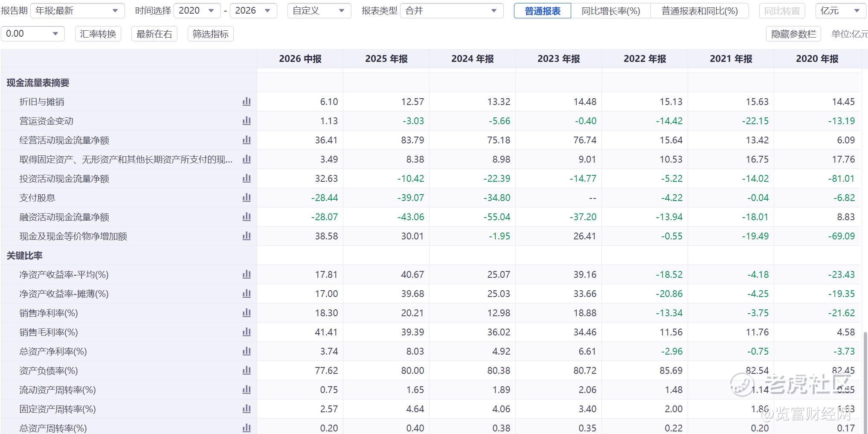This screenshot has height=434, width=868.
Task: Click the 同比转置 button
Action: [x=782, y=11]
